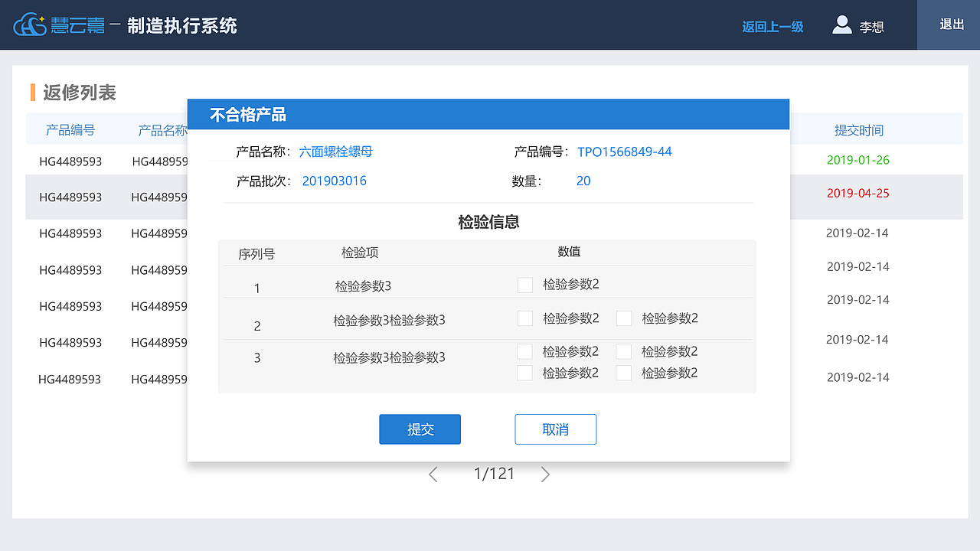Check second 检验参数2 box in row 2
Viewport: 980px width, 551px height.
624,318
